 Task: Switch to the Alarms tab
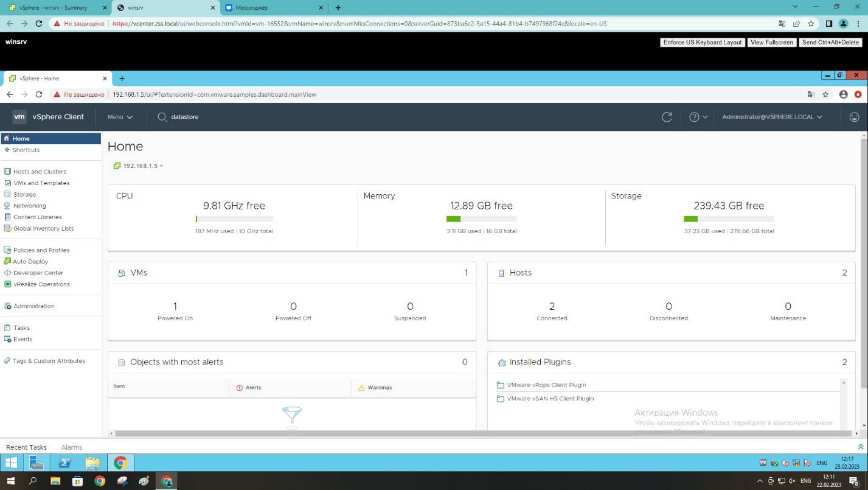pos(72,447)
